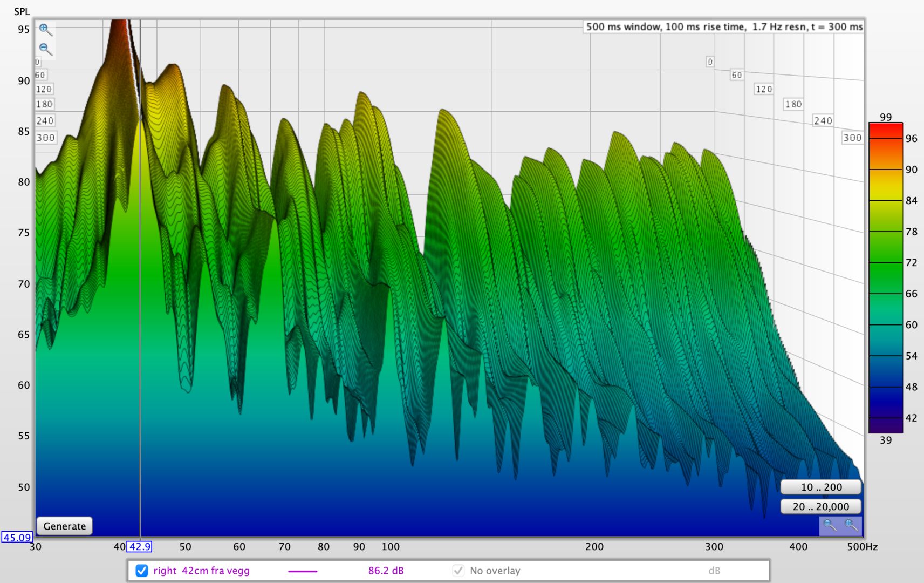The image size is (924, 583).
Task: Click the 'SPL' axis title
Action: coord(22,12)
